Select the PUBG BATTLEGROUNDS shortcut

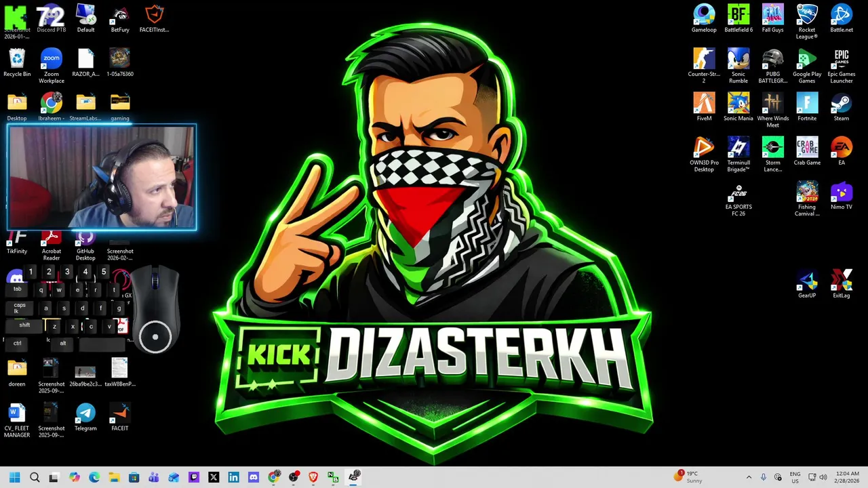(x=772, y=66)
